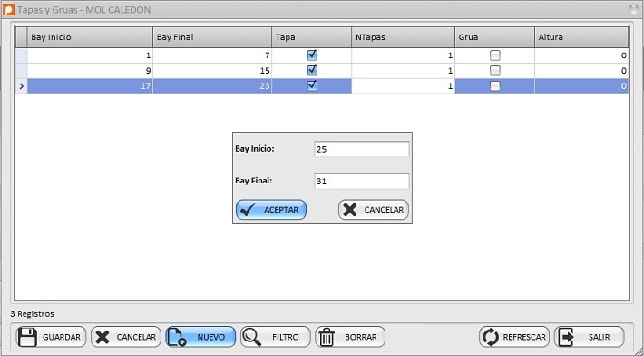Focus the Bay Inicio input field
The width and height of the screenshot is (644, 356).
click(361, 149)
